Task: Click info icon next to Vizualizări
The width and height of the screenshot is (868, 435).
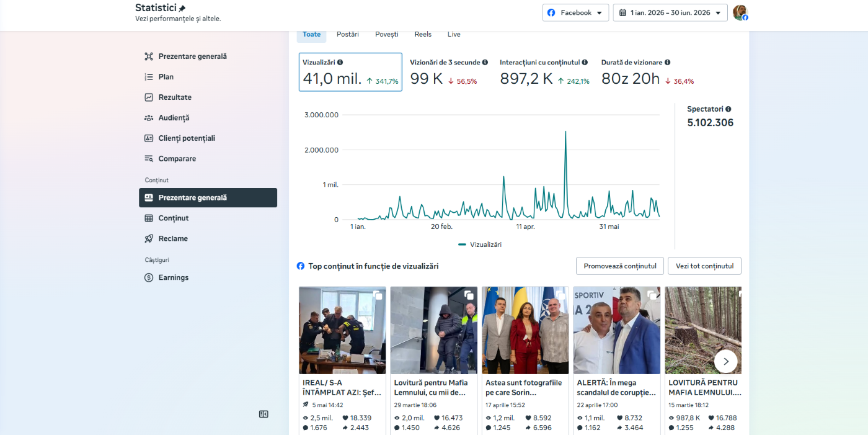Action: point(340,63)
